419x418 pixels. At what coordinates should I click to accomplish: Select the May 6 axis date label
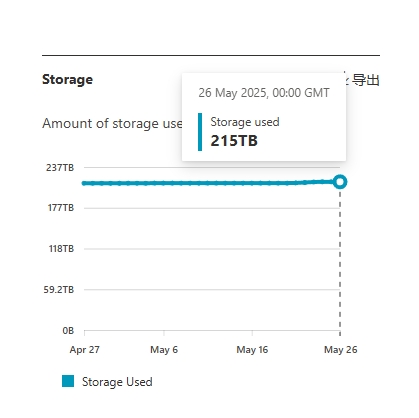(164, 350)
